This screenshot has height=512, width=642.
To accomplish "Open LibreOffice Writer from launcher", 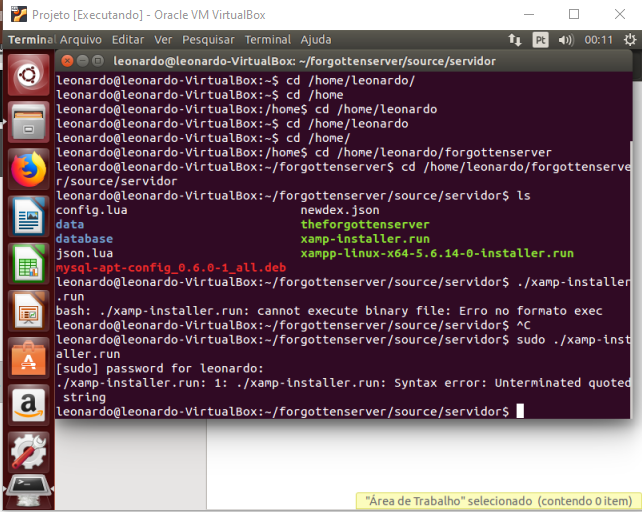I will 28,216.
